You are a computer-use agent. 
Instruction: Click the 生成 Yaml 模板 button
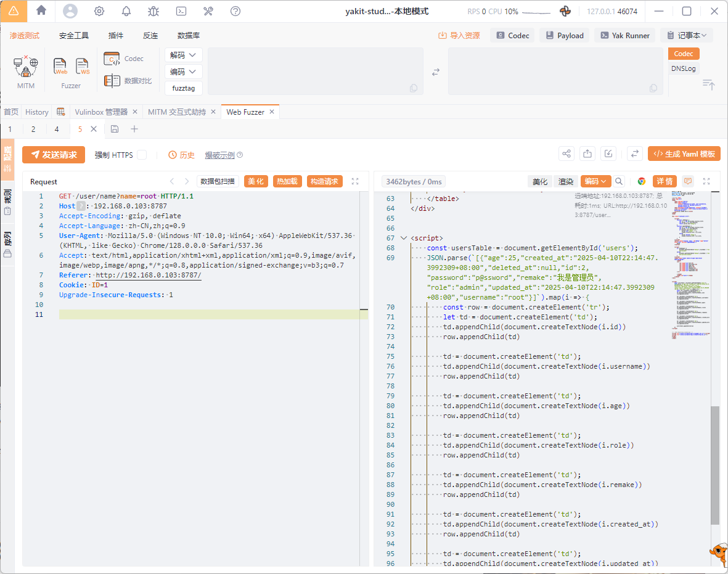point(684,154)
